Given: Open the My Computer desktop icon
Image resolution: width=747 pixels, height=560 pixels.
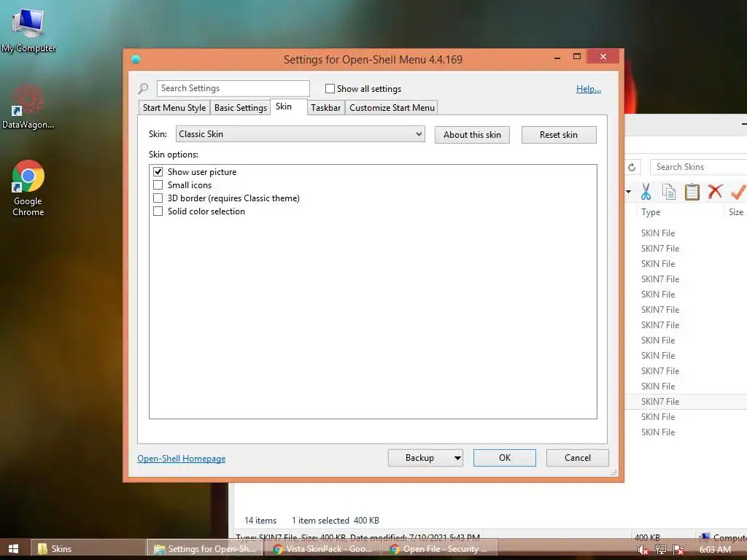Looking at the screenshot, I should click(28, 29).
